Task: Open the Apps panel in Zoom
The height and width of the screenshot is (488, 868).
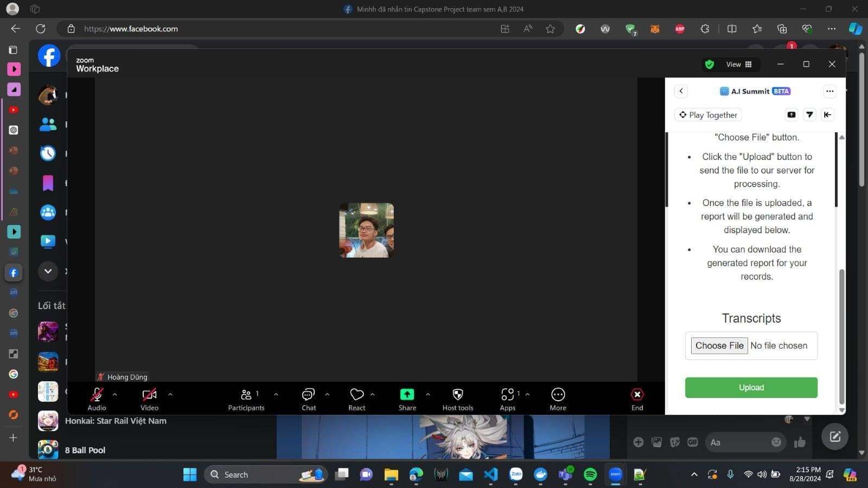Action: [x=508, y=399]
